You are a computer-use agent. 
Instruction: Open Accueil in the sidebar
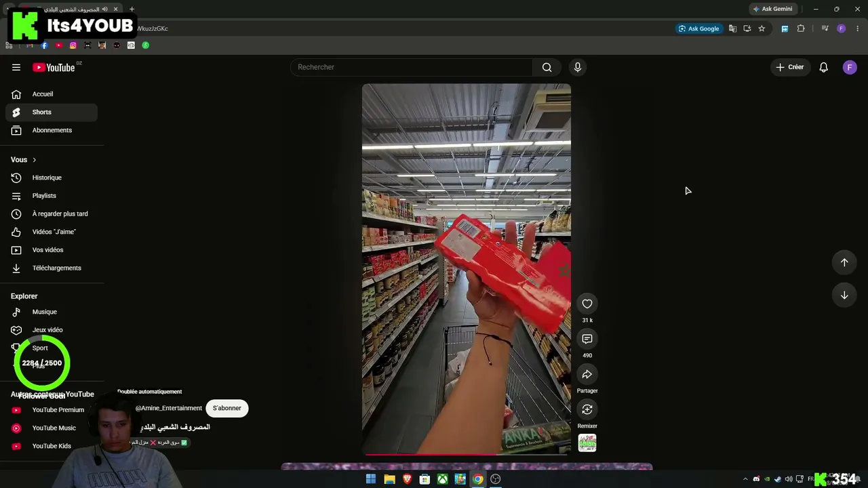[52, 94]
